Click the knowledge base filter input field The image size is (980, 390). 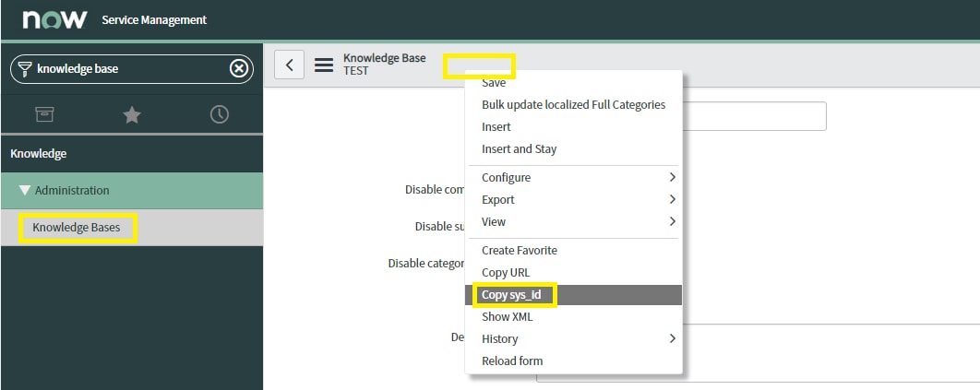(x=129, y=68)
